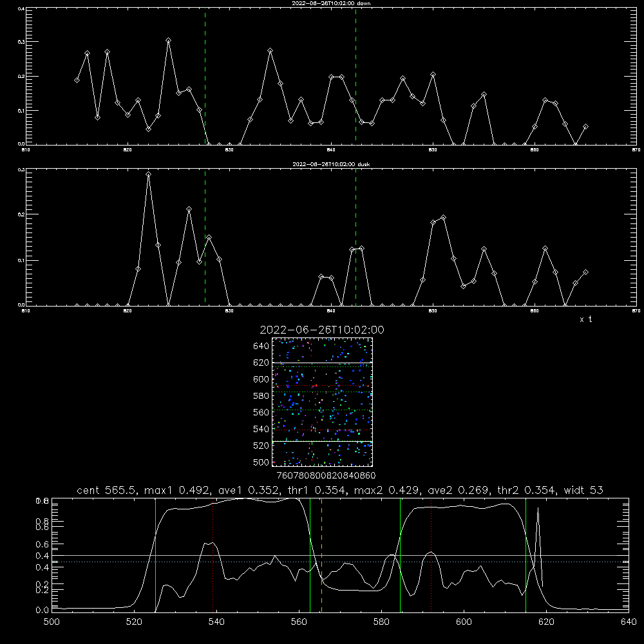Click the 'max1 0.492' value
Viewport: 644px width, 644px height.
click(178, 490)
